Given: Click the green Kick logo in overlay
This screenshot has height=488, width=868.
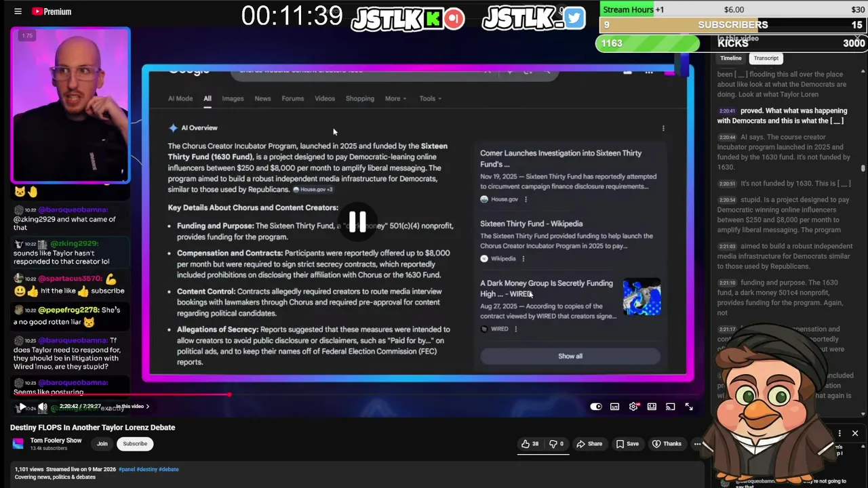Looking at the screenshot, I should click(x=433, y=18).
